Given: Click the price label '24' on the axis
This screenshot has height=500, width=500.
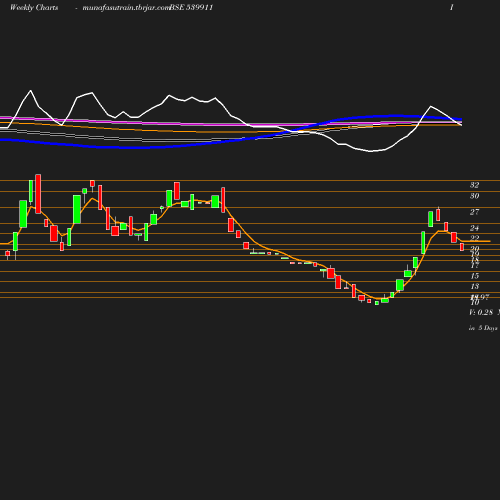Looking at the screenshot, I should pos(475,228).
